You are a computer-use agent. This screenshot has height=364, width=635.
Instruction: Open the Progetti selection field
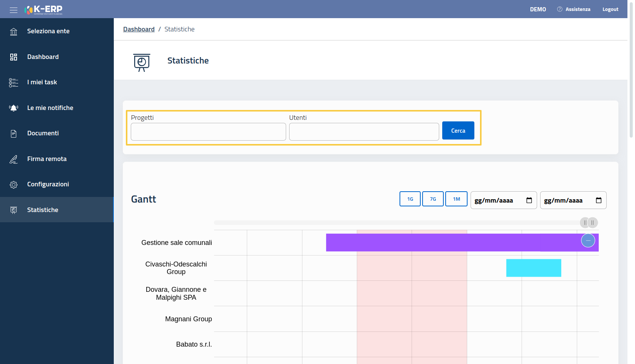pyautogui.click(x=208, y=132)
